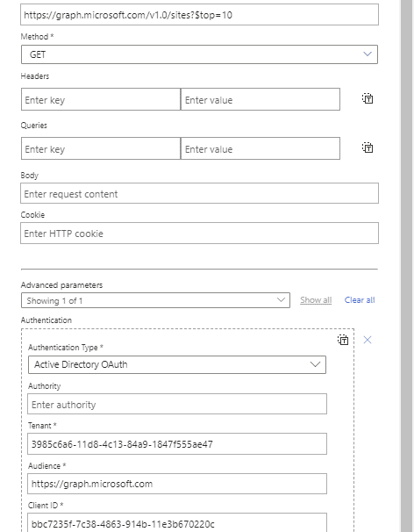Click the Clear all link
This screenshot has height=532, width=414.
[x=360, y=300]
